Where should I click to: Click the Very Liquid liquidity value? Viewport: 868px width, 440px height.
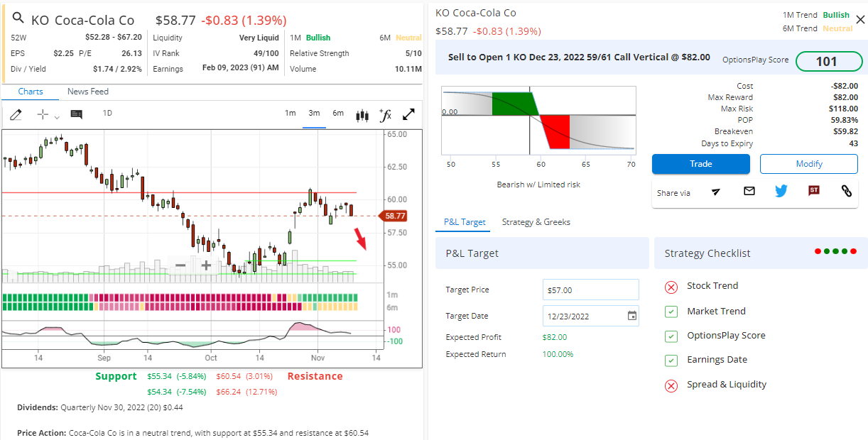pos(259,38)
